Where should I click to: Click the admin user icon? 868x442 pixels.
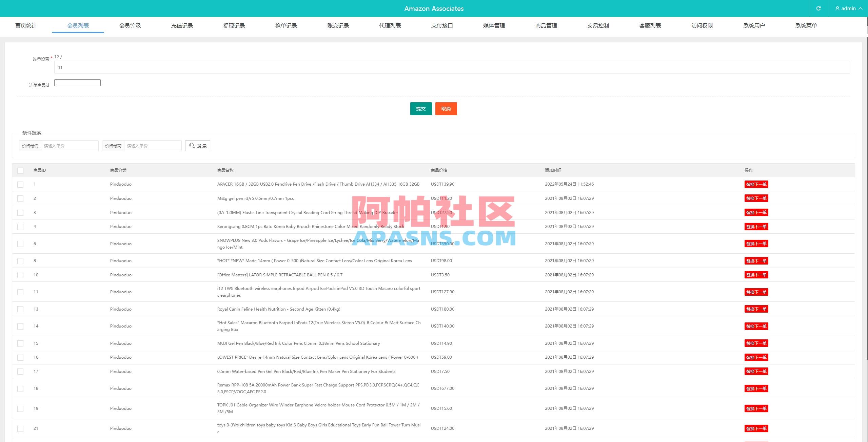[836, 8]
